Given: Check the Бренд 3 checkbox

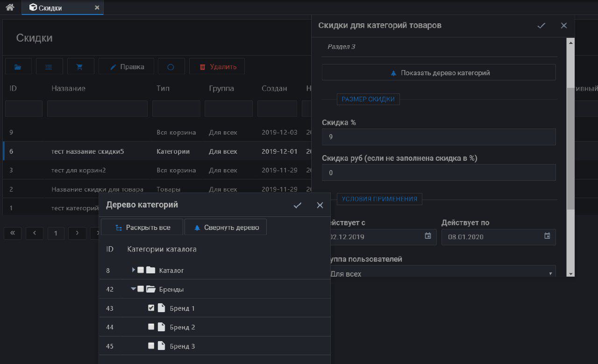Looking at the screenshot, I should coord(151,346).
